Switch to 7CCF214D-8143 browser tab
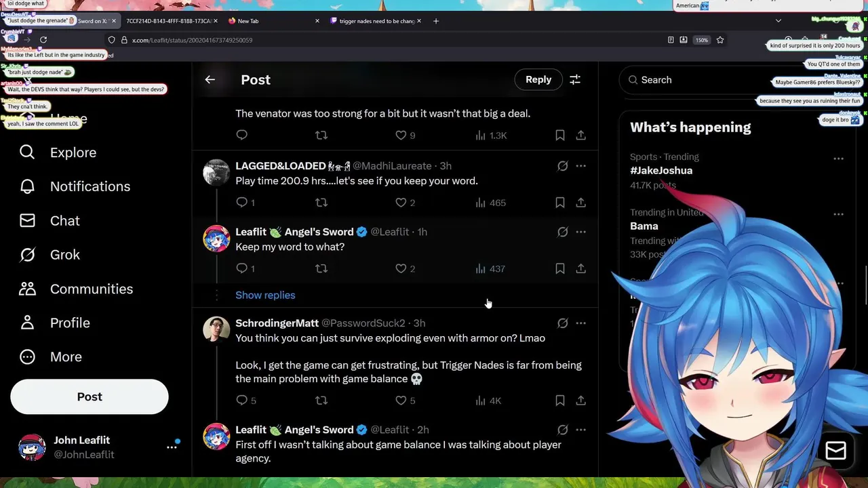 point(172,21)
